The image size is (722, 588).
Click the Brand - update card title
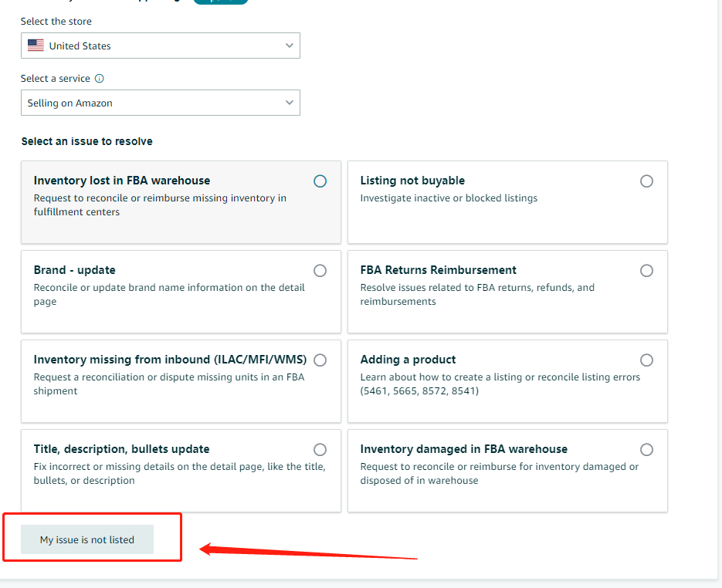(74, 270)
